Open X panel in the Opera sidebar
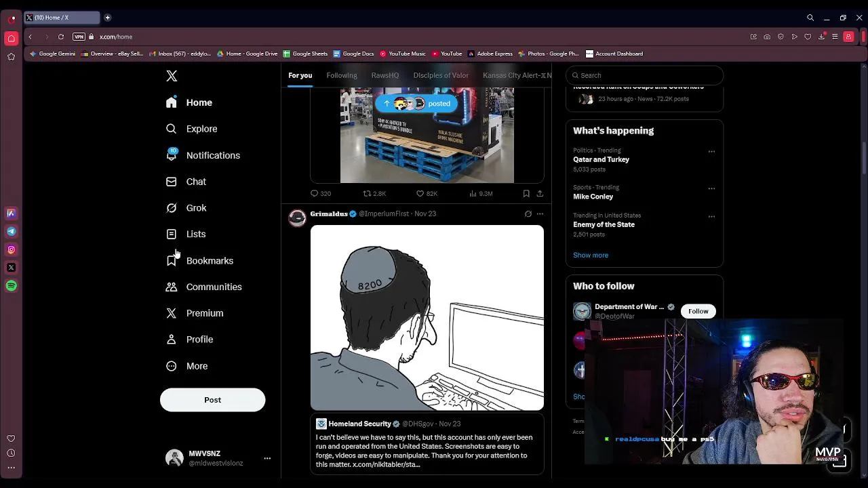 coord(11,268)
